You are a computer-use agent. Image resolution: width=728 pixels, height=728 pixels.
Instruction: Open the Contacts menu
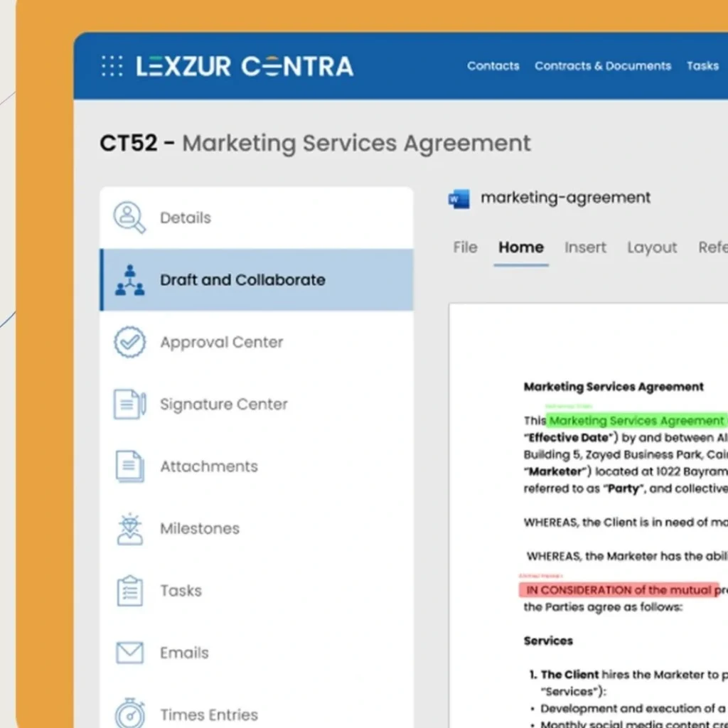(x=493, y=66)
